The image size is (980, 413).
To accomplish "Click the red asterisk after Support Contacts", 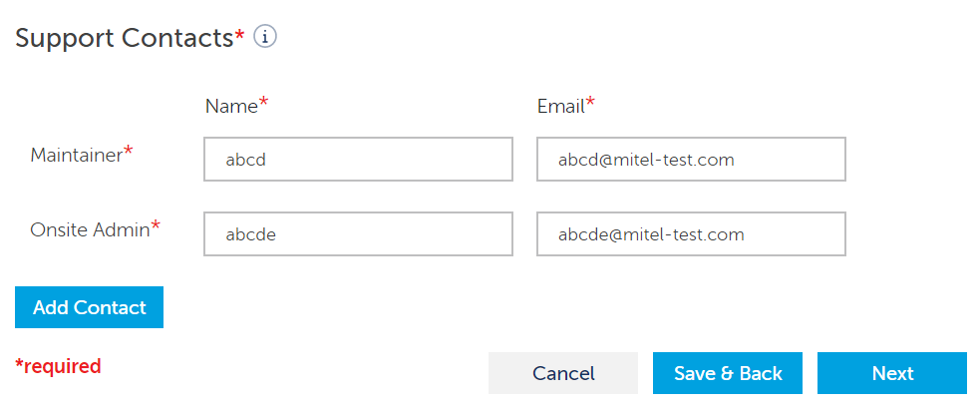I will 239,35.
